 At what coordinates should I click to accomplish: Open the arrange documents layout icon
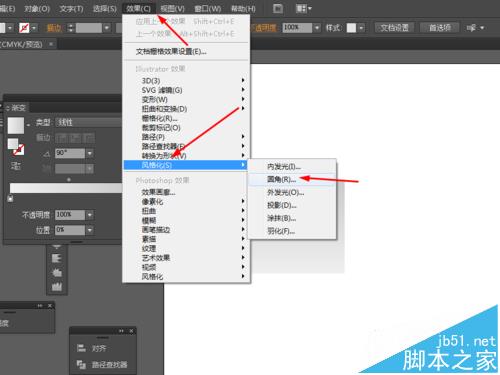point(303,9)
